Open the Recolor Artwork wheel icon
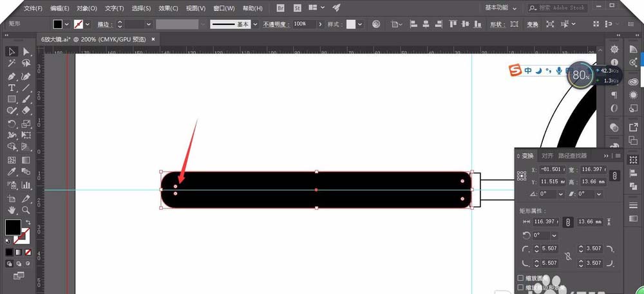644x294 pixels. [376, 24]
